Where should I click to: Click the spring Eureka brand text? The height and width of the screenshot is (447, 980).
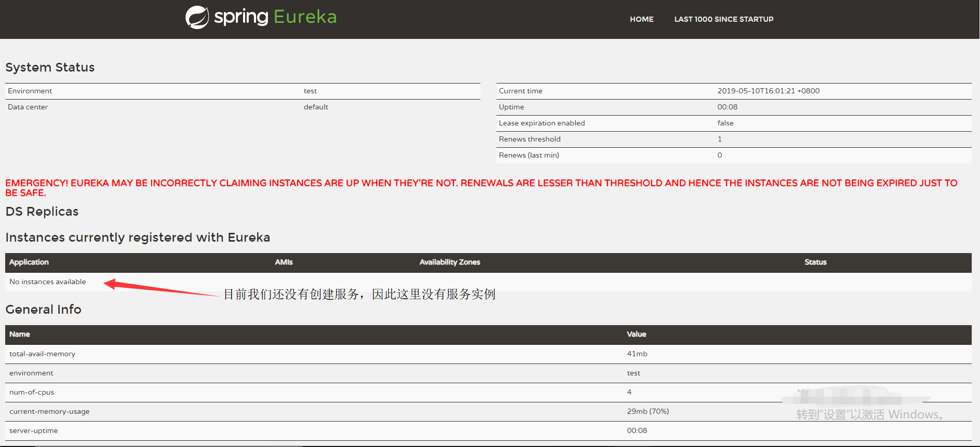click(x=275, y=17)
